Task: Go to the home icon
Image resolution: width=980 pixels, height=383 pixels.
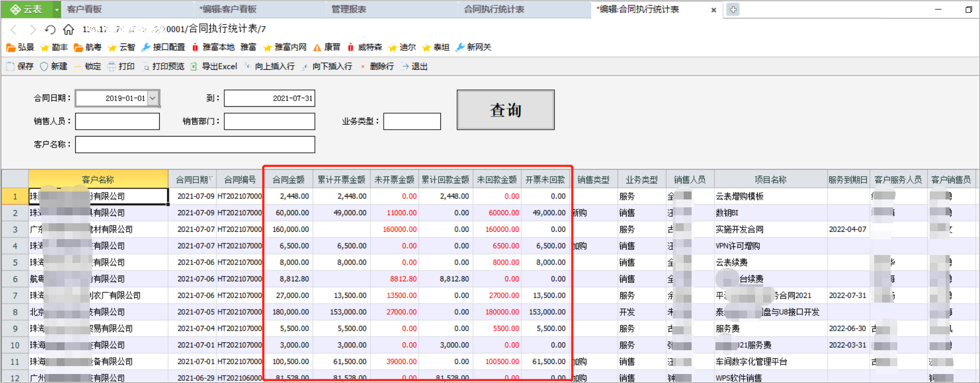Action: click(x=68, y=29)
